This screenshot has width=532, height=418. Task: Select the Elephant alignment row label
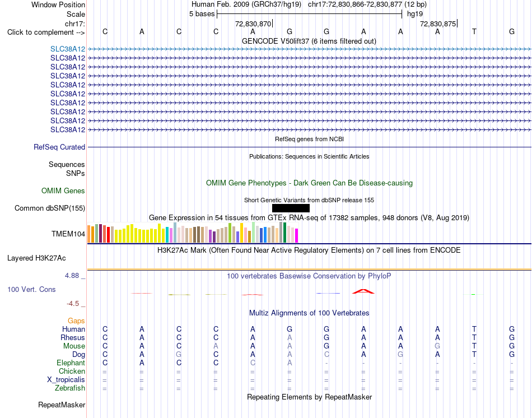71,363
